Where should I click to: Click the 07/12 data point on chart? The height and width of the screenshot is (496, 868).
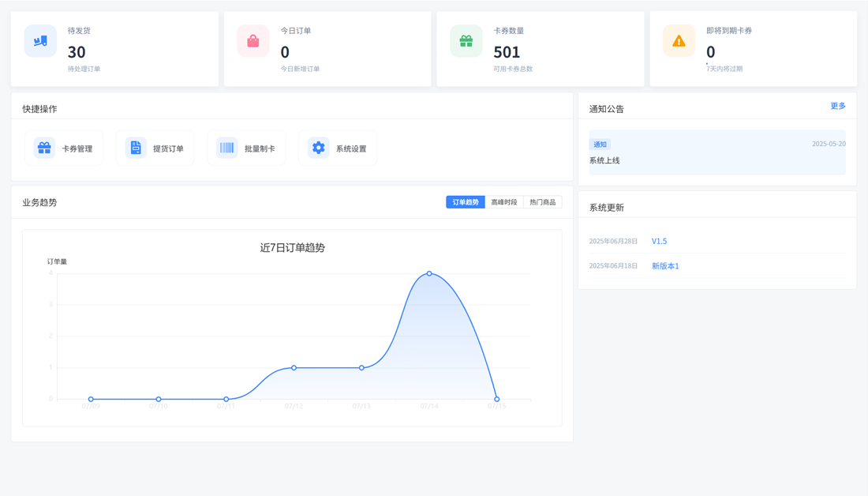[x=294, y=367]
